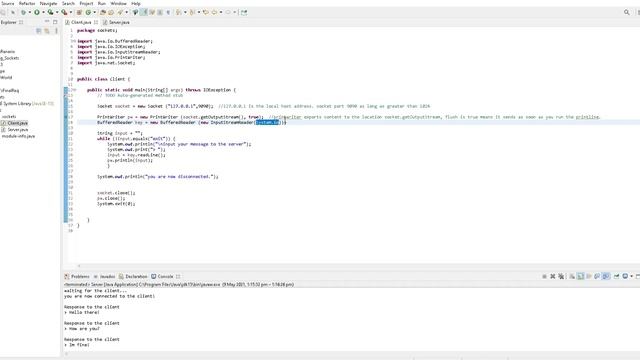This screenshot has width=640, height=360.
Task: Maximize the Package Explorer view
Action: click(x=55, y=22)
